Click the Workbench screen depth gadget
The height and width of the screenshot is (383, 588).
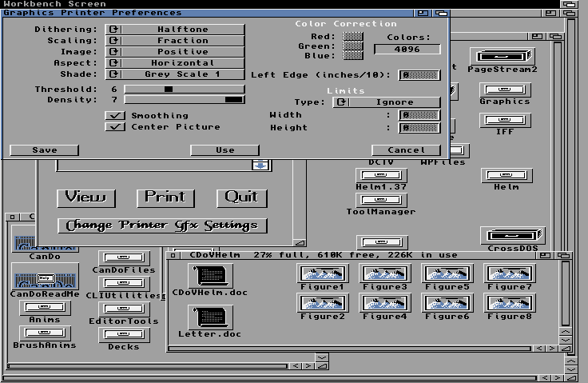(x=570, y=4)
